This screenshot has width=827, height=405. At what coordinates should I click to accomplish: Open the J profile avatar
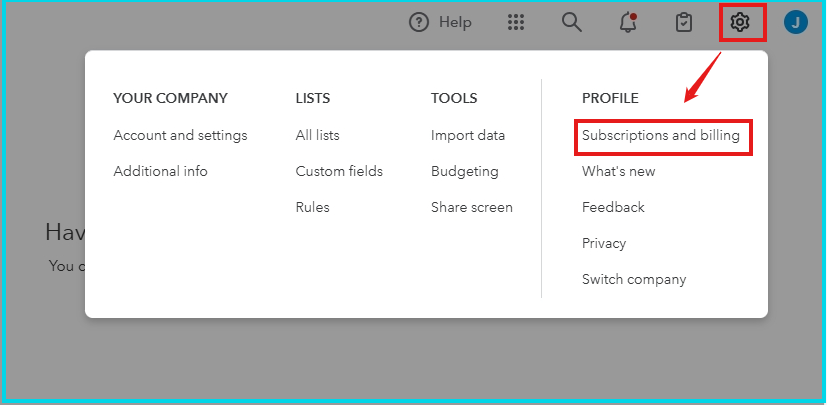[x=796, y=23]
